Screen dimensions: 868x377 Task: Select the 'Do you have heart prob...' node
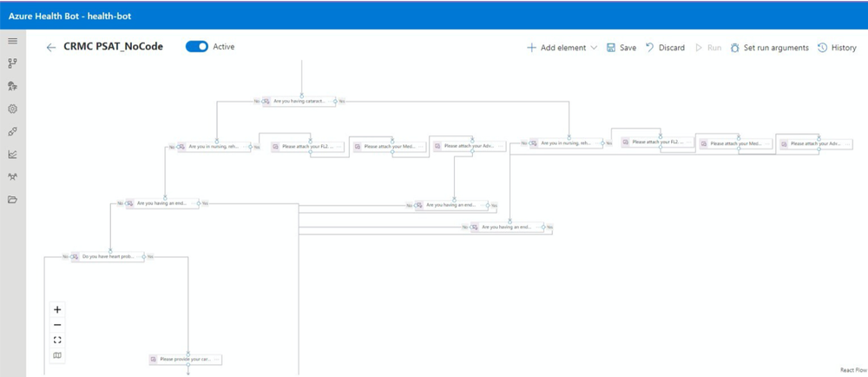tap(108, 257)
